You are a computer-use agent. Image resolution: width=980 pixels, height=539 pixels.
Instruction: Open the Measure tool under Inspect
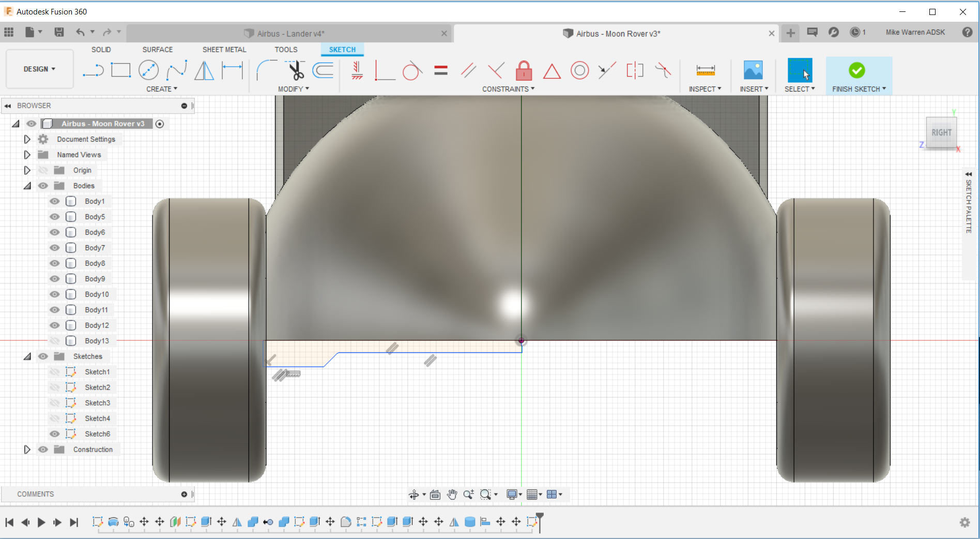pyautogui.click(x=706, y=70)
